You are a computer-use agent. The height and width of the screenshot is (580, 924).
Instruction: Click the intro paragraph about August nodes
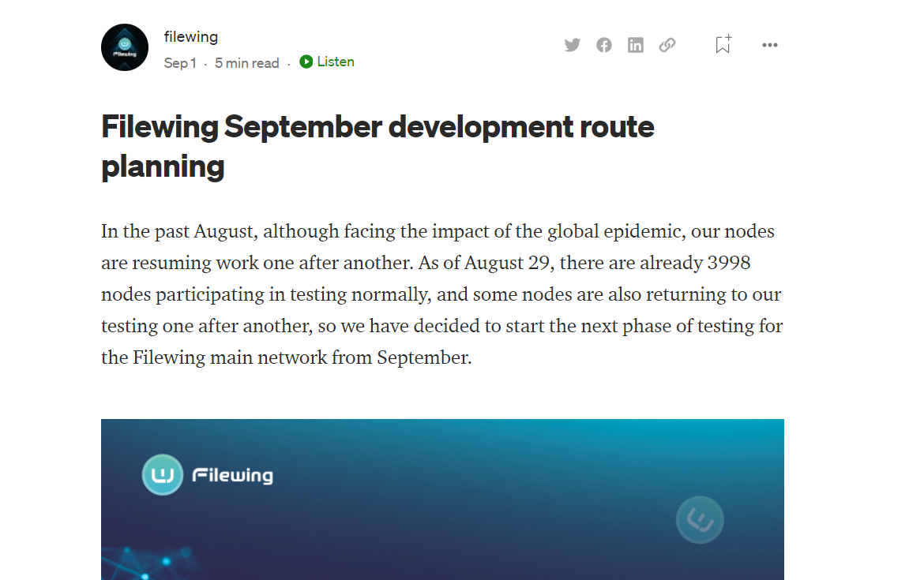[442, 294]
